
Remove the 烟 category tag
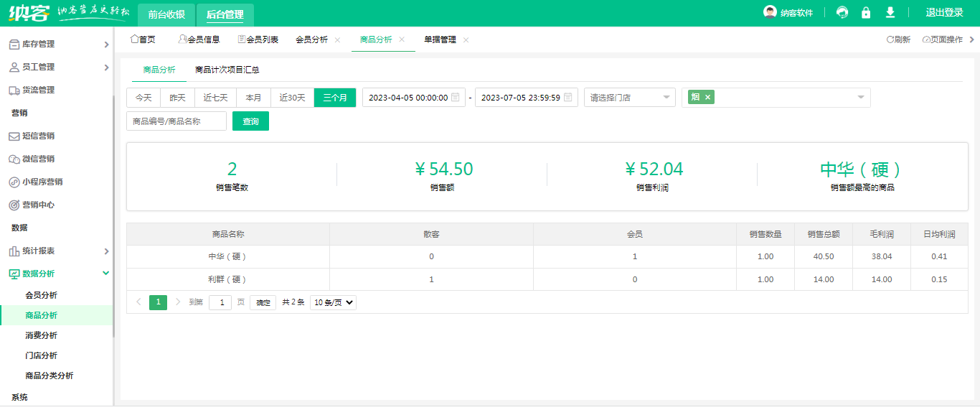pos(707,98)
